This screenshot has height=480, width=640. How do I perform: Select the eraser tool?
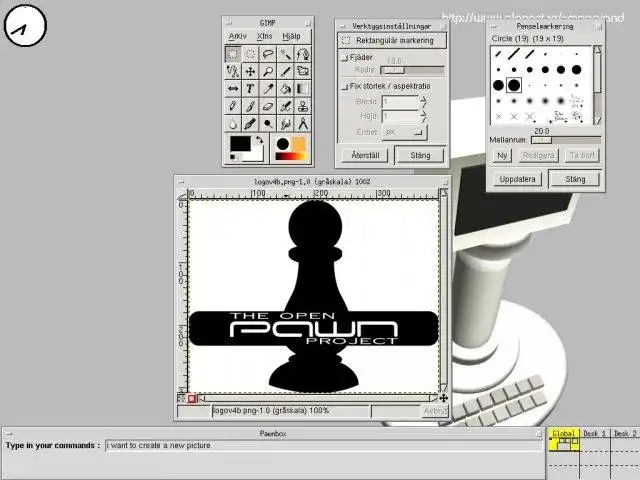pos(268,106)
